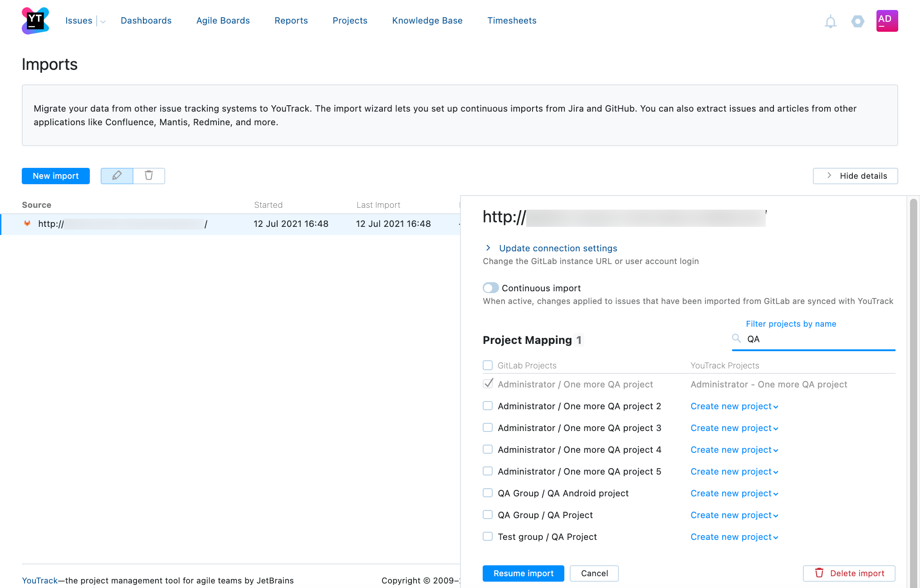Click the Resume import button
Viewport: 920px width, 588px height.
pos(523,573)
